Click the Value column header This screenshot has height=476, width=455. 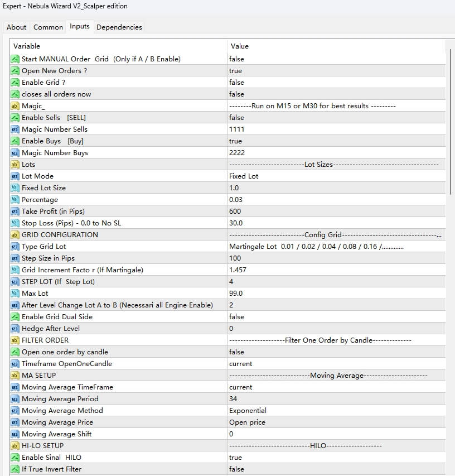240,46
